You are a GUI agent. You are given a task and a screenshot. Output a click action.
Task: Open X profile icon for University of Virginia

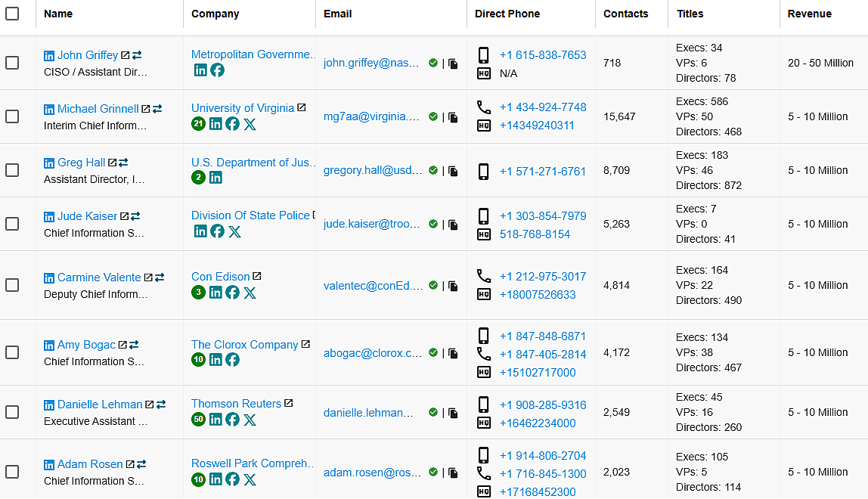(250, 124)
